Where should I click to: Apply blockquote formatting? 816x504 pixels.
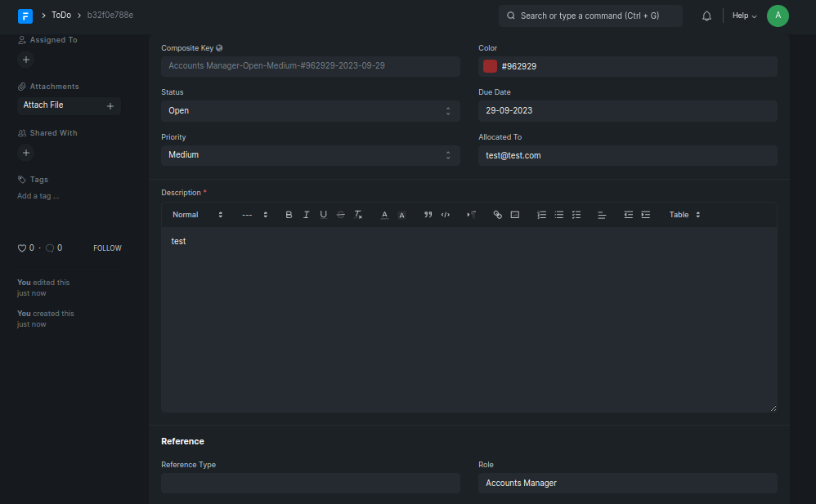pos(428,215)
